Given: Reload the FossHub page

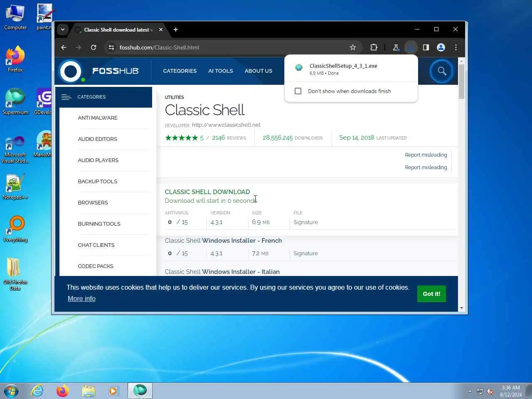Looking at the screenshot, I should click(x=94, y=47).
